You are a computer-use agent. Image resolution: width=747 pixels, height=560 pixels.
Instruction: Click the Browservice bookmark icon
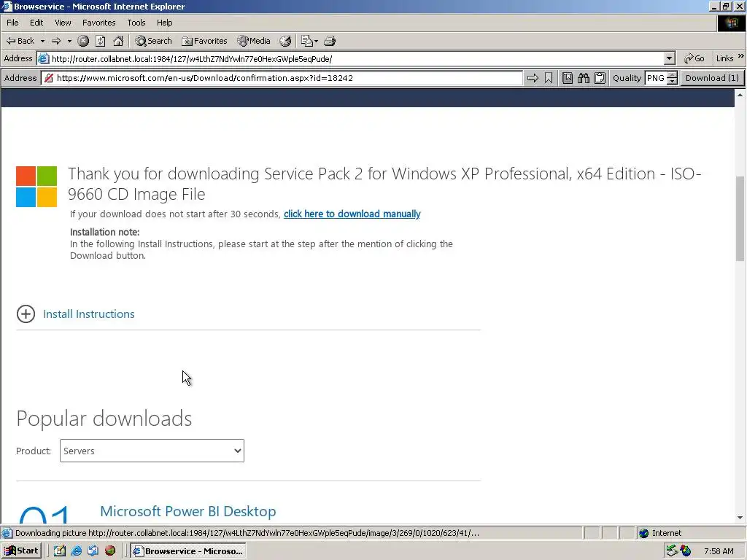coord(549,78)
